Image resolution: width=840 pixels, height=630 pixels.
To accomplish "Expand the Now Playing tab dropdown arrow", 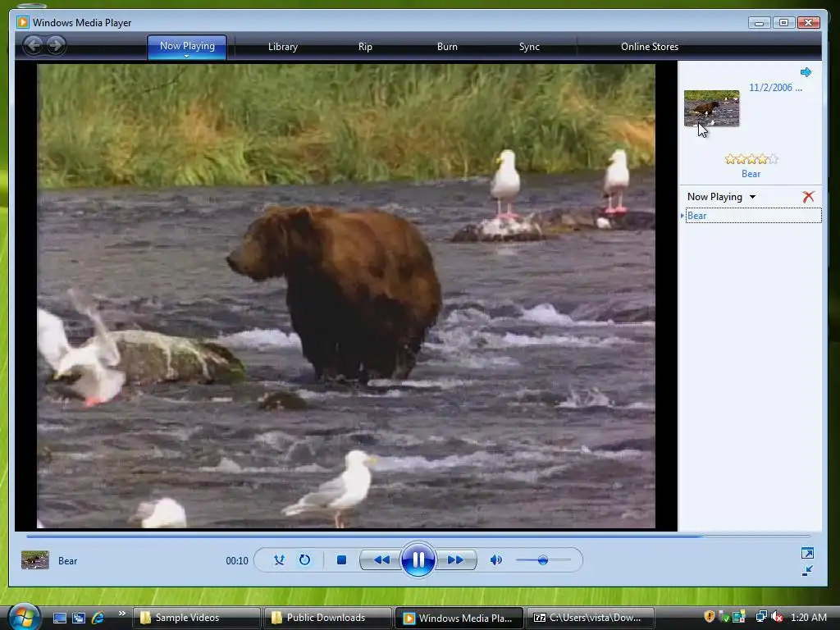I will tap(187, 56).
